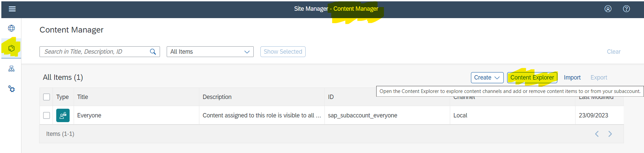Click the Import button
Screen dimensions: 644x153
tap(572, 78)
